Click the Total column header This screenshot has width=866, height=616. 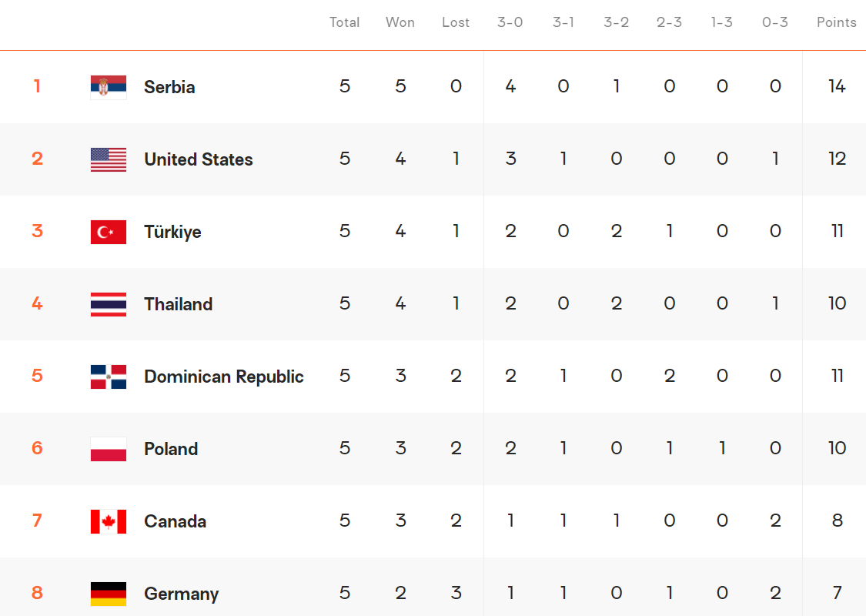[344, 22]
